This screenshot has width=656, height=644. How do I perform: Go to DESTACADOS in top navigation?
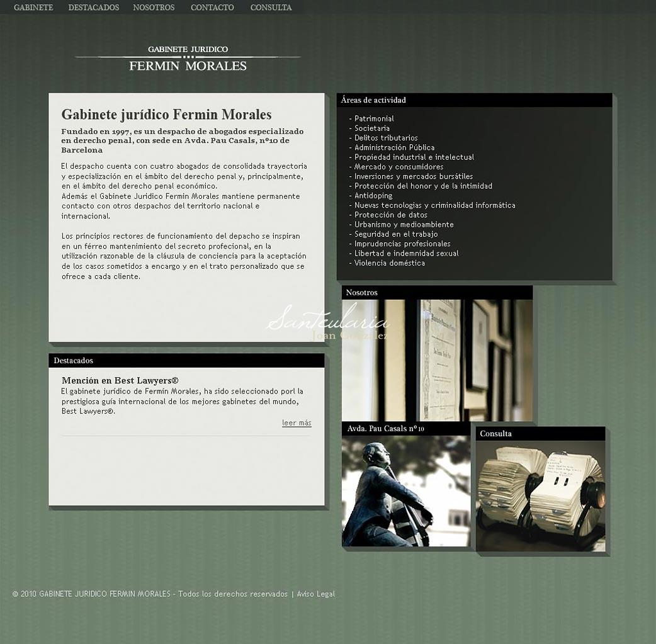[x=93, y=8]
